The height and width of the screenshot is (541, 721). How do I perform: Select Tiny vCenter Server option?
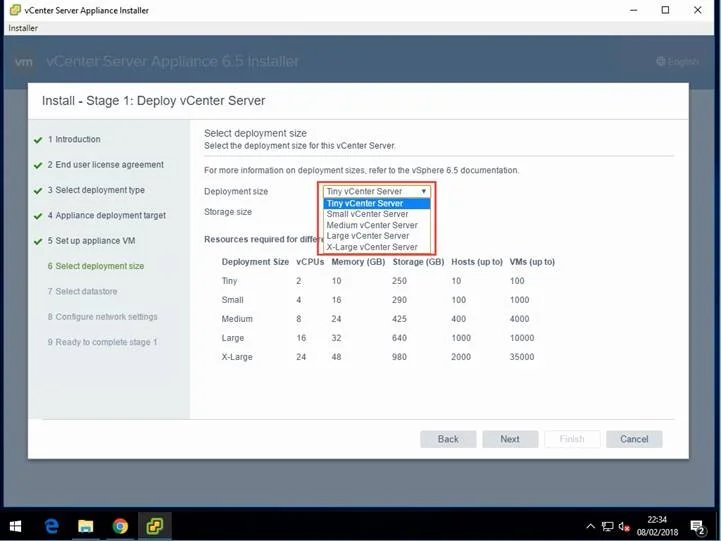coord(377,203)
